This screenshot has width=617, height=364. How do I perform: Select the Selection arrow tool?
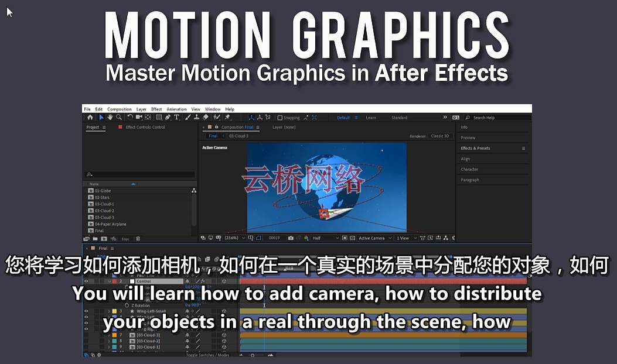tap(101, 118)
